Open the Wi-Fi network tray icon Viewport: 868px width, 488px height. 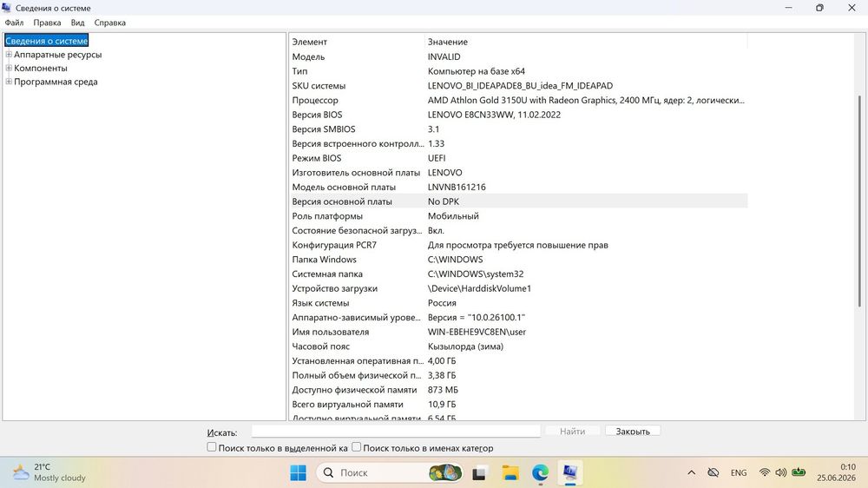coord(765,472)
